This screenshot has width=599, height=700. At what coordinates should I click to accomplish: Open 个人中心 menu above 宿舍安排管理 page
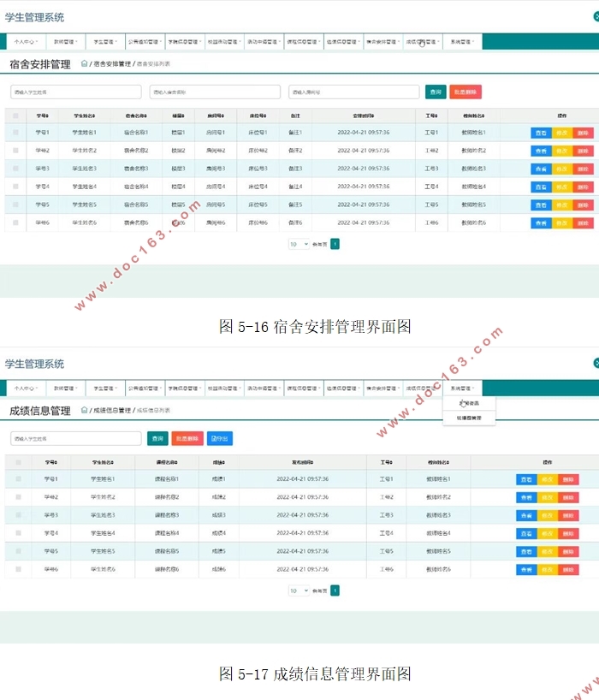pos(26,42)
